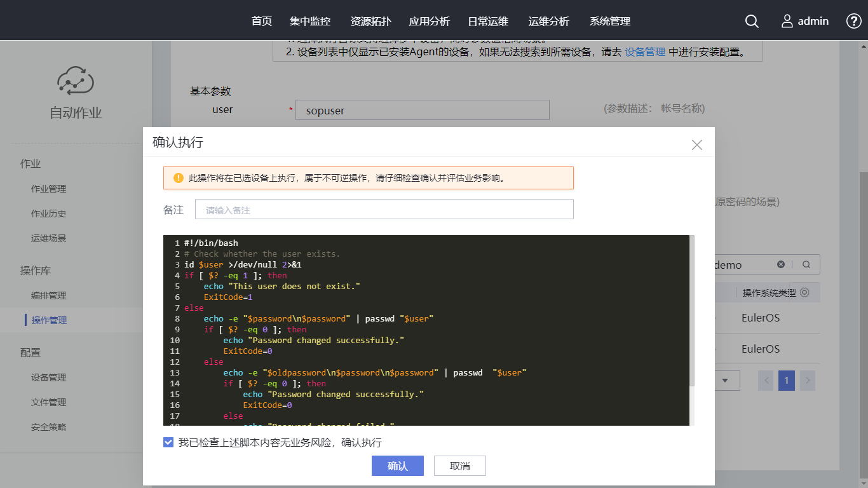The width and height of the screenshot is (868, 488).
Task: Open the 集中监控 top menu
Action: click(309, 21)
